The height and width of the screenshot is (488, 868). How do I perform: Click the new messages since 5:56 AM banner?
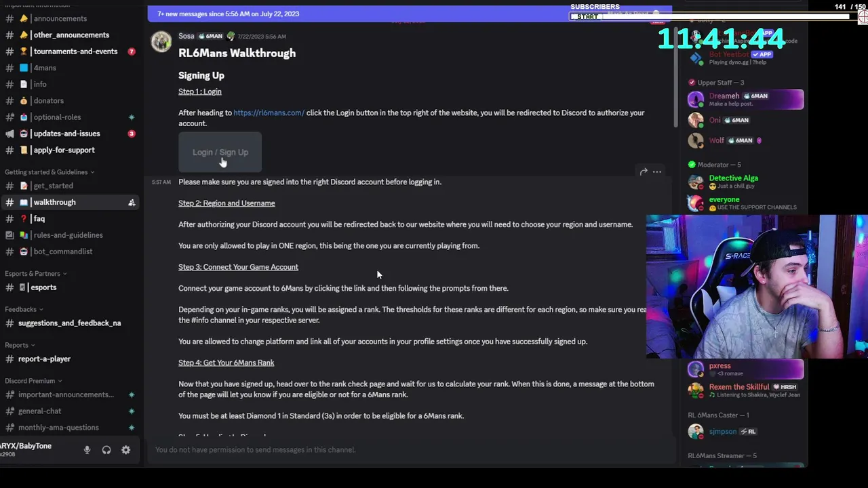point(410,14)
